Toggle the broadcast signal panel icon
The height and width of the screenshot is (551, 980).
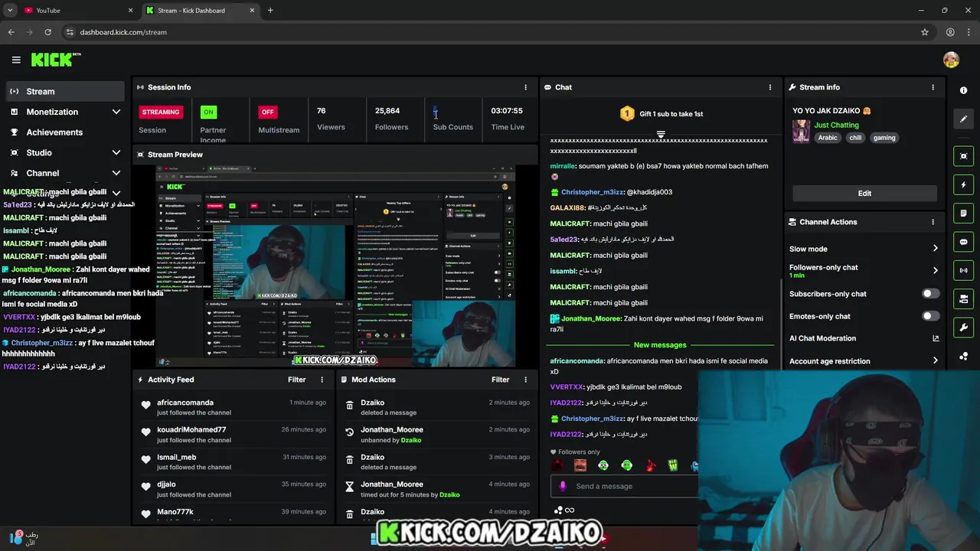tap(963, 270)
